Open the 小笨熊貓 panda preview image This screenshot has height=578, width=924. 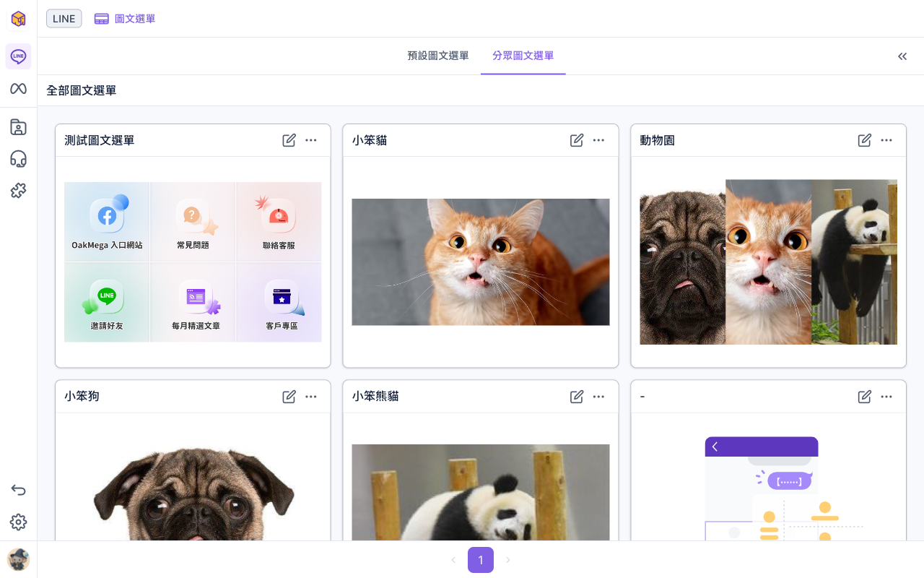click(x=481, y=492)
